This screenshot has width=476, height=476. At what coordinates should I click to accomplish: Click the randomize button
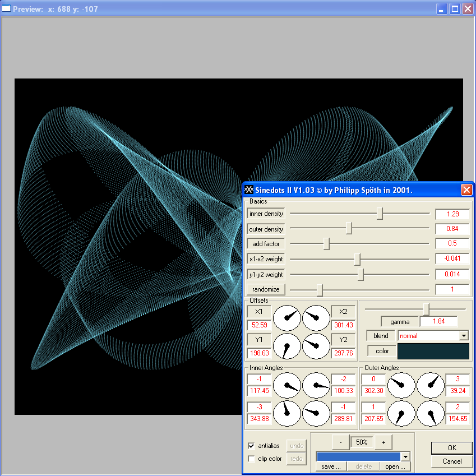point(266,289)
